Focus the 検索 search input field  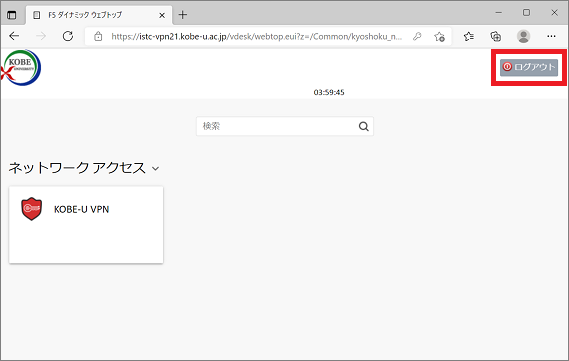285,126
